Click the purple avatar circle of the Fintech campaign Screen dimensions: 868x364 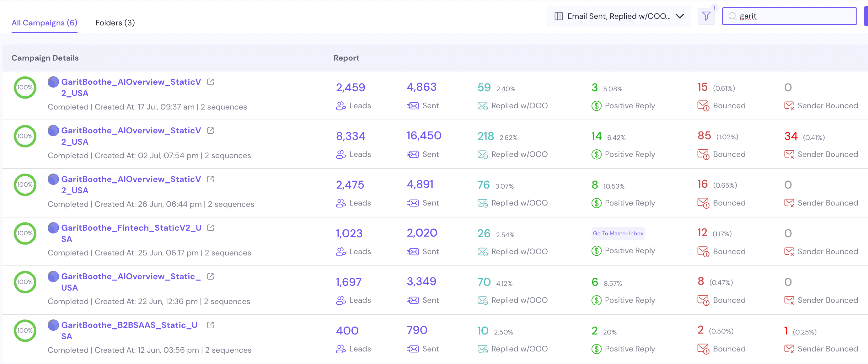coord(53,227)
